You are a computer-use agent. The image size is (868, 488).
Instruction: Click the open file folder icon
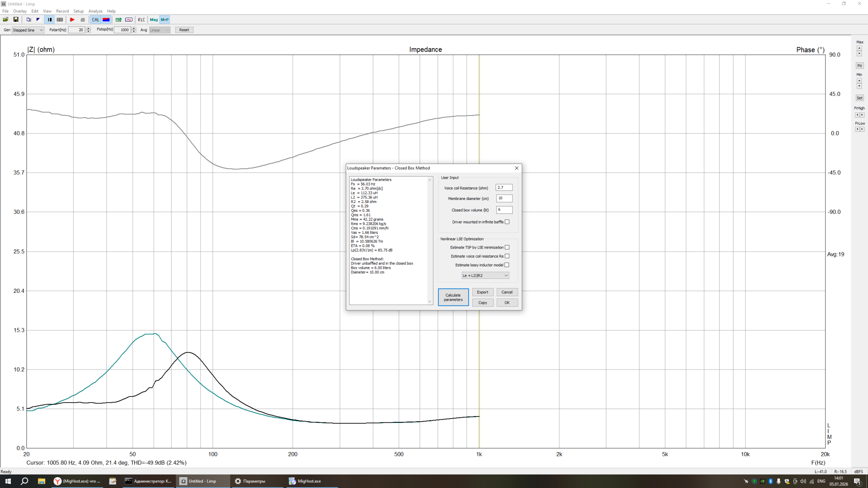coord(6,20)
